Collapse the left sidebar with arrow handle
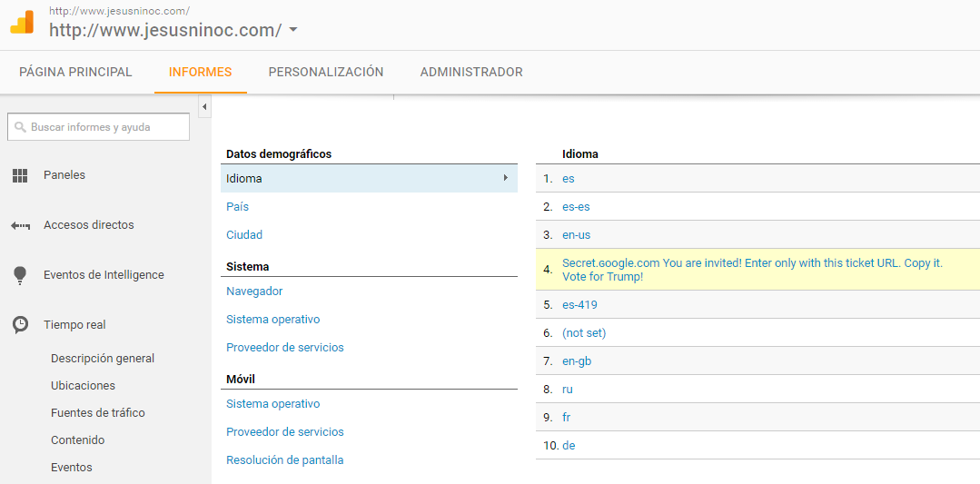This screenshot has width=980, height=484. (x=204, y=108)
